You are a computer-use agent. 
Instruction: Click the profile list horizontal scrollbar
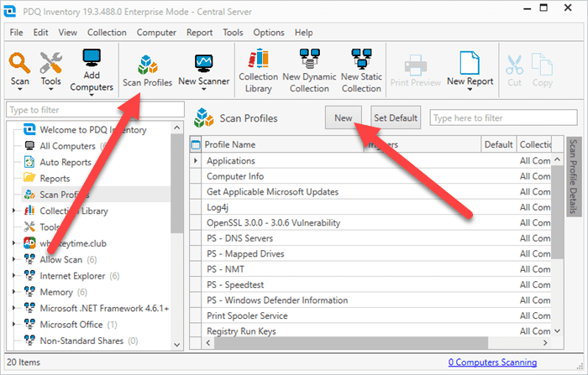tap(351, 342)
